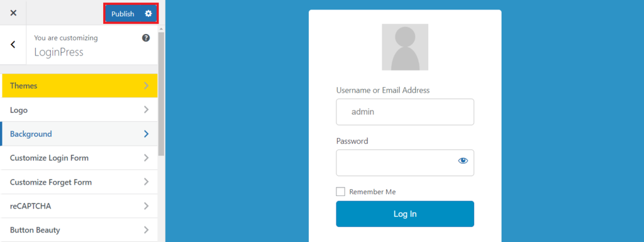Screen dimensions: 644x242
Task: Open Customize Login Form section
Action: pyautogui.click(x=80, y=158)
